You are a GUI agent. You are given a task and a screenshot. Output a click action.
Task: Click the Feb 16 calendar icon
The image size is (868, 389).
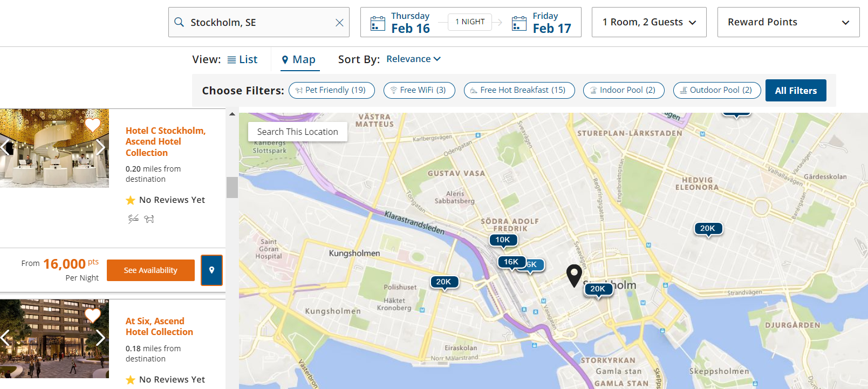tap(377, 23)
